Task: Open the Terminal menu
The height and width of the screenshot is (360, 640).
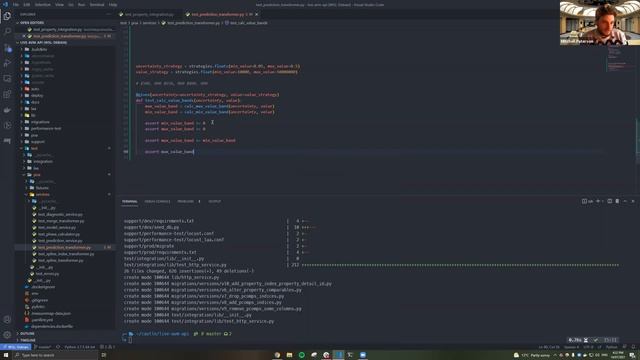Action: pos(97,4)
